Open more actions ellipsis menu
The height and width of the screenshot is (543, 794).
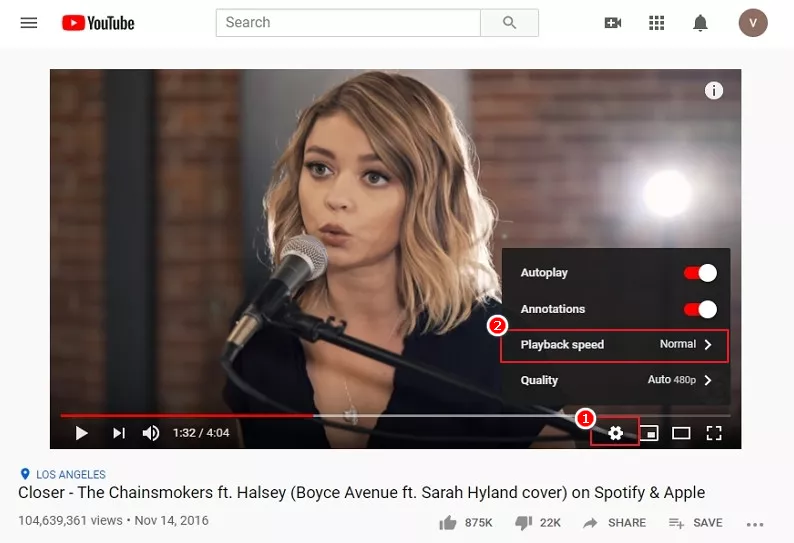point(755,524)
